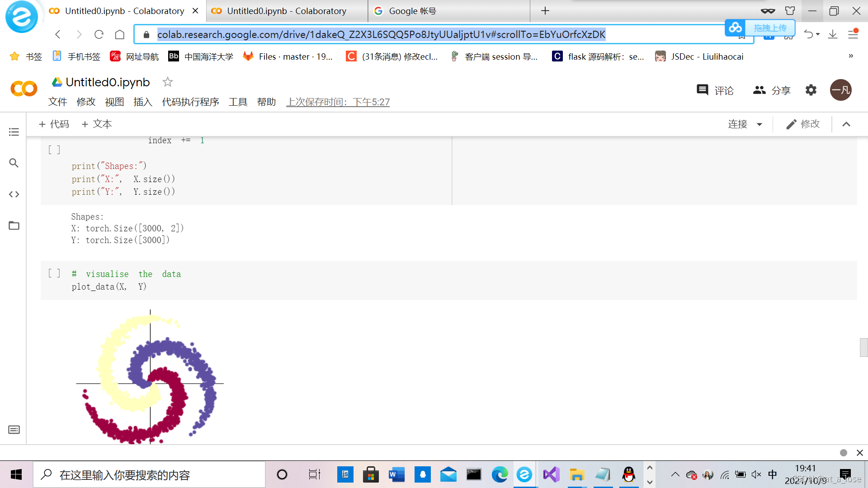Run the print Shapes code cell
Image resolution: width=868 pixels, height=488 pixels.
point(54,150)
